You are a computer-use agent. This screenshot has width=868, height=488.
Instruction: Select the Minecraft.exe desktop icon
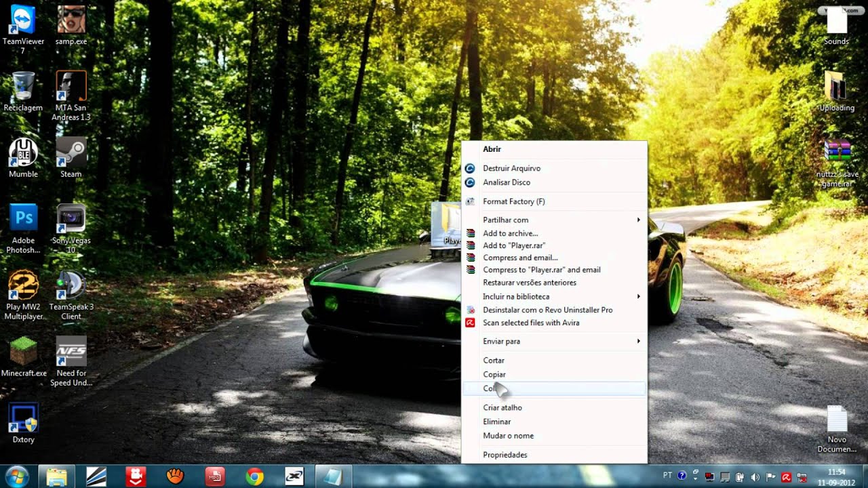click(23, 357)
